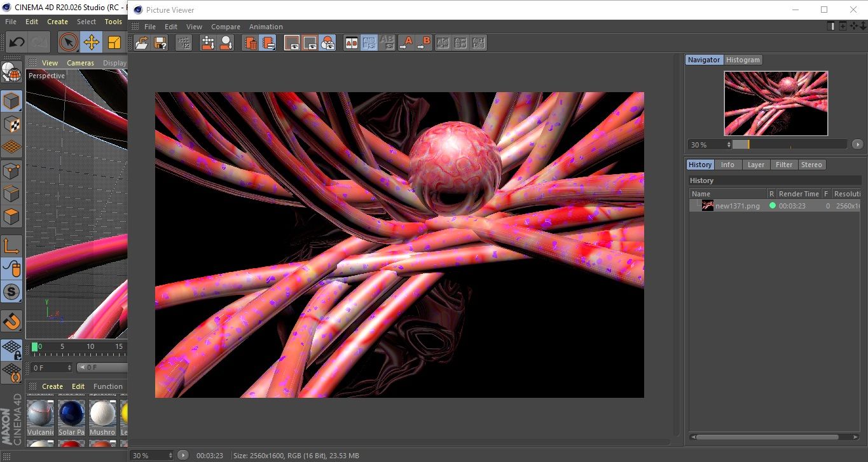The height and width of the screenshot is (462, 868).
Task: Select the Live Selection cursor tool
Action: 69,43
